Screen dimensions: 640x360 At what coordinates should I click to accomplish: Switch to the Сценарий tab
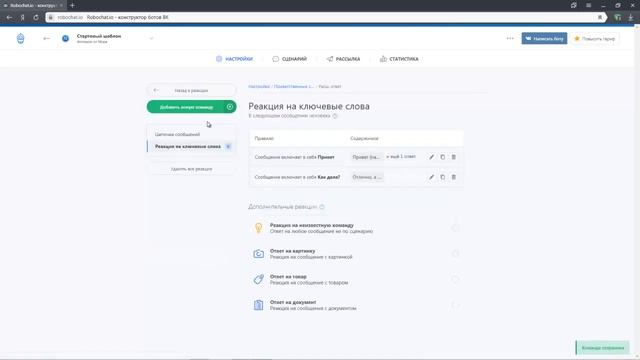[289, 59]
